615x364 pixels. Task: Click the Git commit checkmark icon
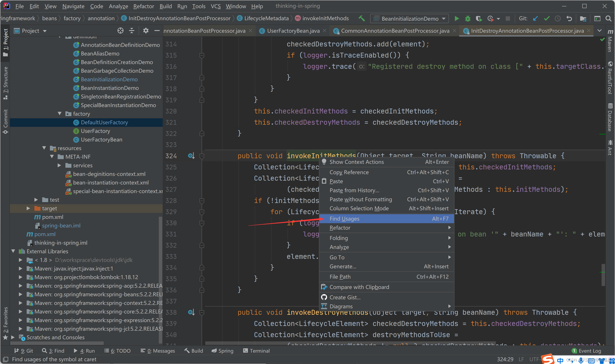(547, 19)
